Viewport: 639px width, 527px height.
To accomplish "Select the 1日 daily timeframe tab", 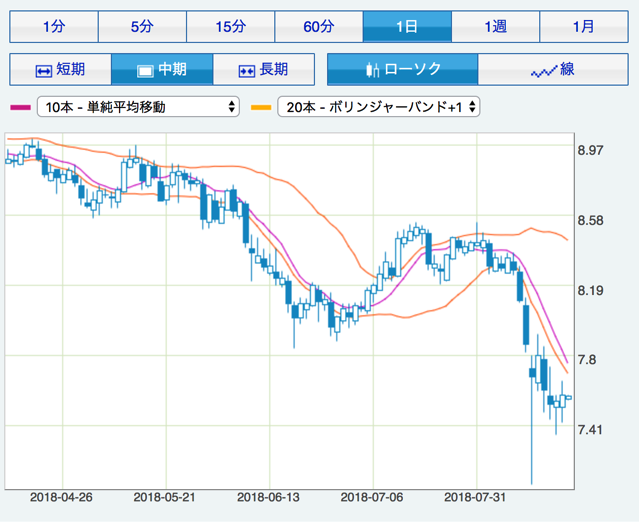I will click(407, 27).
